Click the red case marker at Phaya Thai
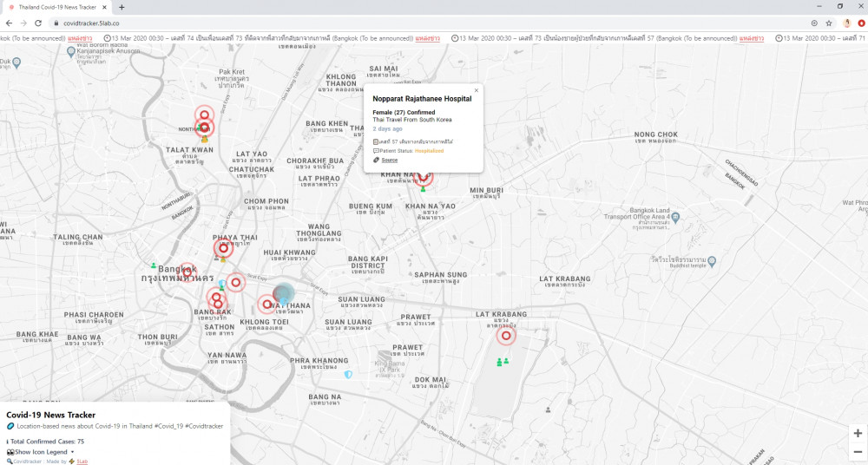 224,249
